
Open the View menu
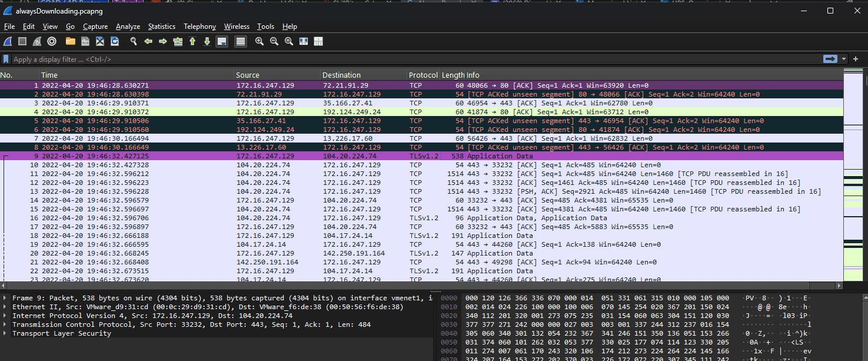click(x=50, y=27)
